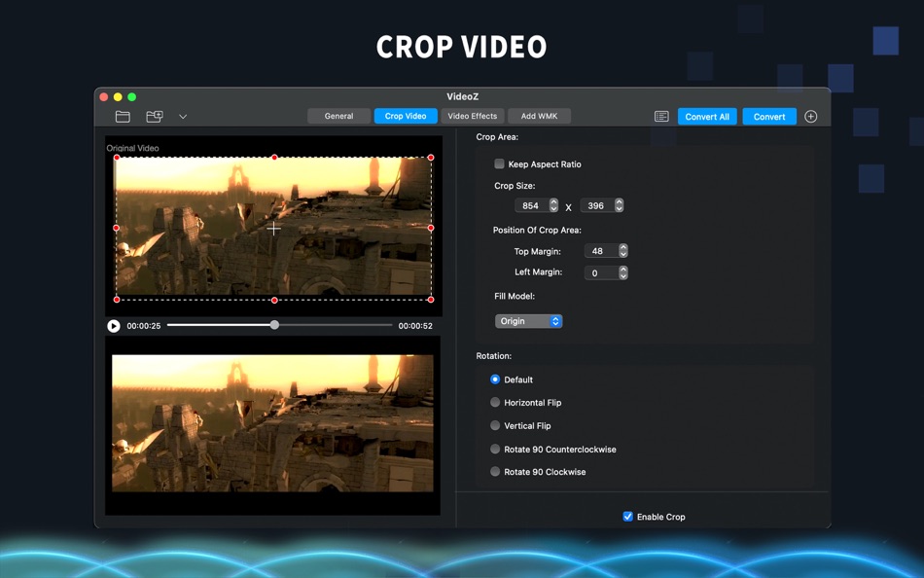
Task: Go to the Add WMK tab
Action: 539,116
